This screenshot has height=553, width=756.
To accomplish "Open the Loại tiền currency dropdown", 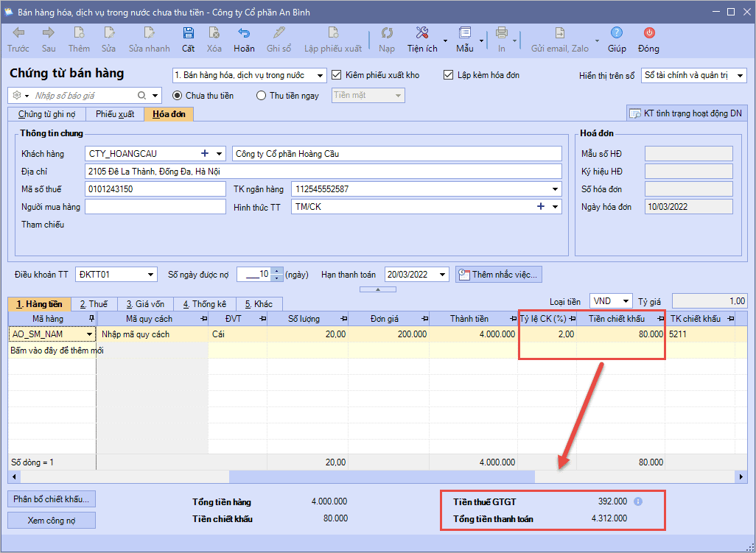I will point(626,301).
